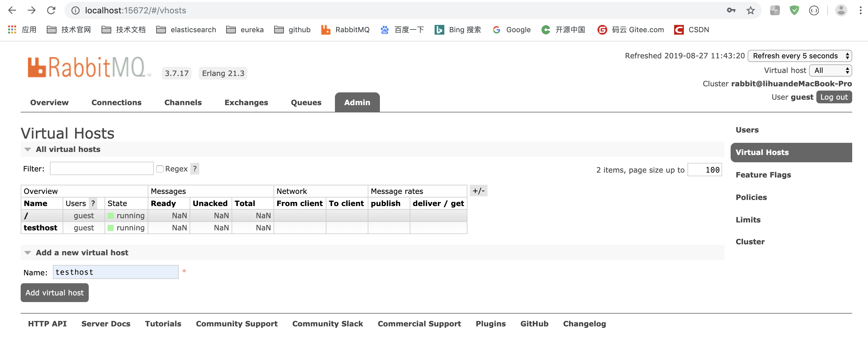This screenshot has height=344, width=868.
Task: Click the Overview tab icon
Action: point(50,102)
